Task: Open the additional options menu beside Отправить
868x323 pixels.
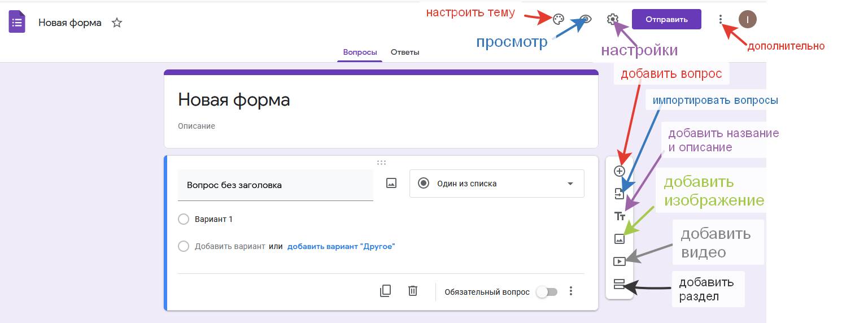Action: [x=720, y=19]
